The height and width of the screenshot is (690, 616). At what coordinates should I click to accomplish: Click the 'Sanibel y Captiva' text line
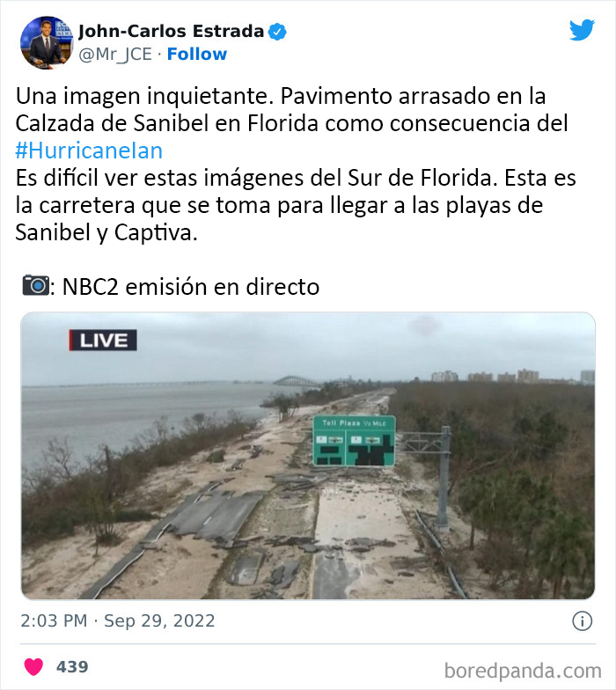[x=106, y=232]
